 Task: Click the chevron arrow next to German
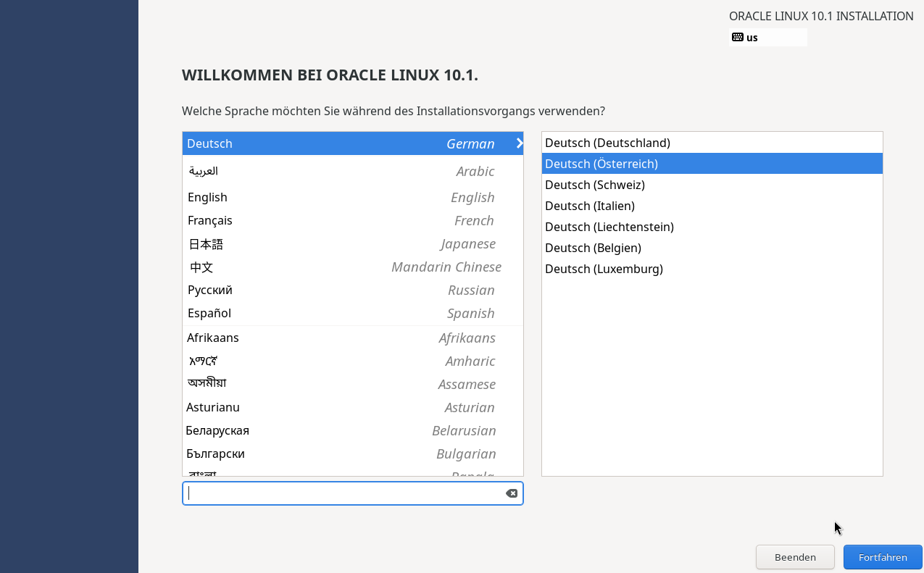tap(519, 143)
